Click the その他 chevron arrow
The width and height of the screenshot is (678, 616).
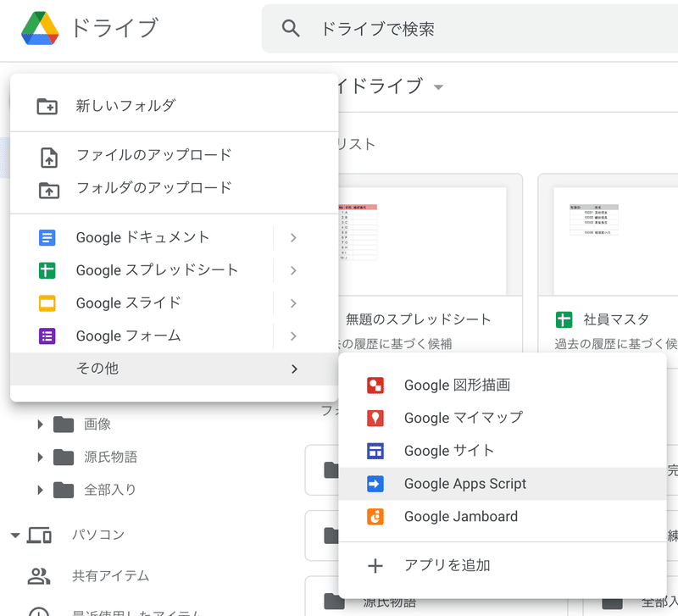click(294, 369)
